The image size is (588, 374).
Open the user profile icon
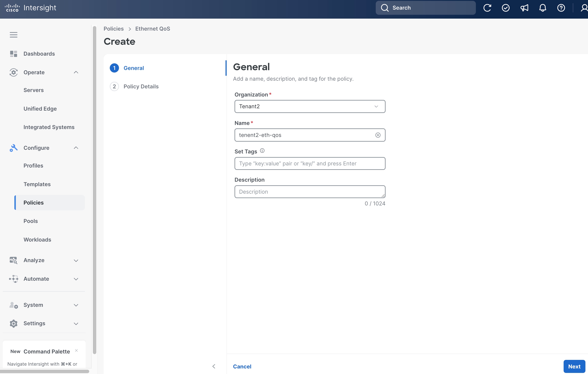584,8
